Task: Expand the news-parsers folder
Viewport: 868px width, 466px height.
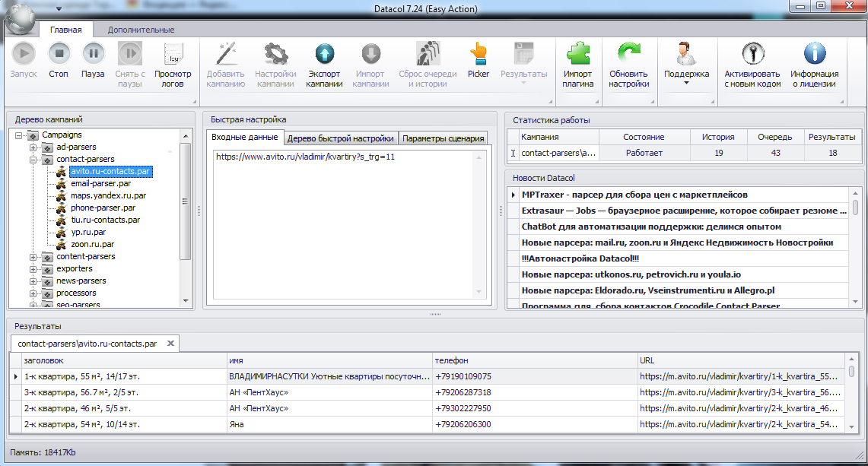Action: tap(33, 281)
